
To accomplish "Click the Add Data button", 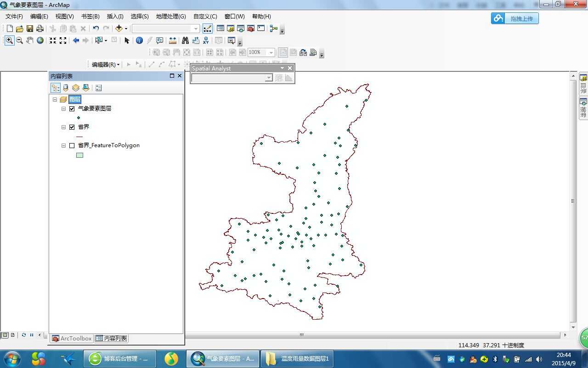I will tap(119, 29).
